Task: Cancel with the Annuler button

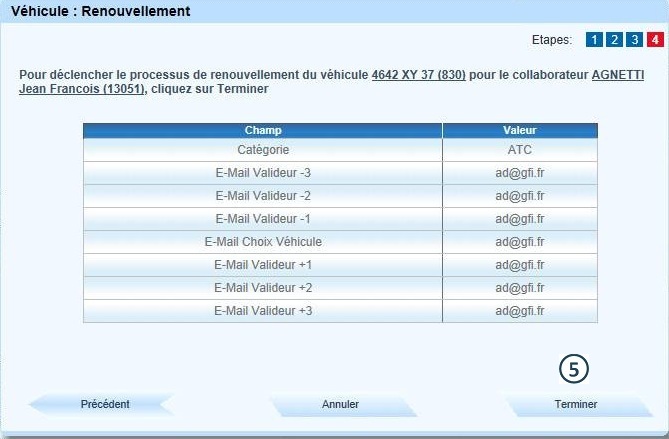Action: coord(341,404)
